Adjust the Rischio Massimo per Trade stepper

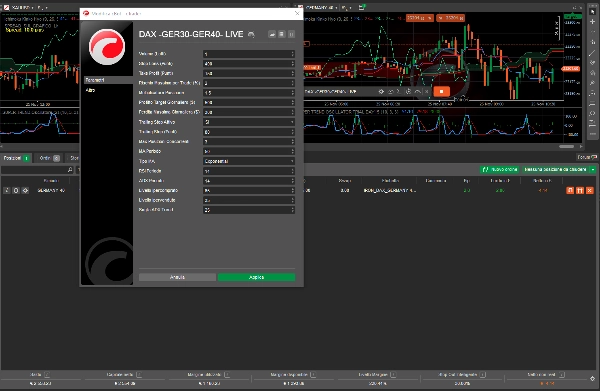pyautogui.click(x=292, y=83)
